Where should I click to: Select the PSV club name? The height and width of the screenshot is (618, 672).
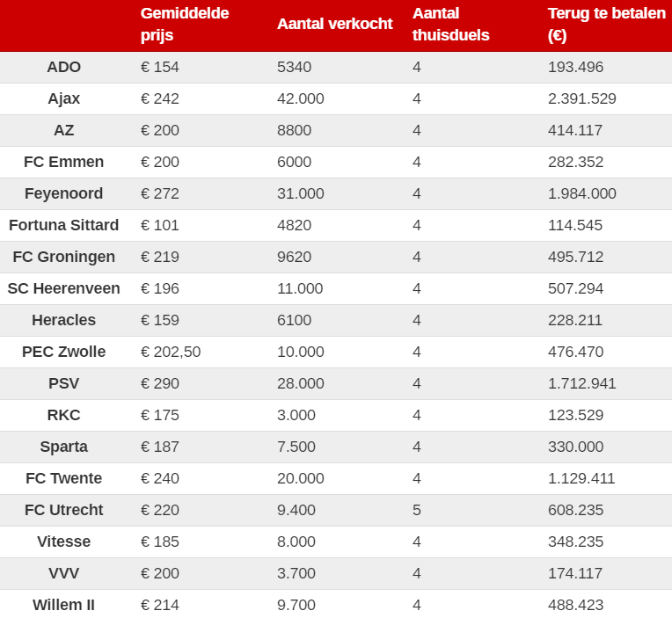[x=64, y=383]
